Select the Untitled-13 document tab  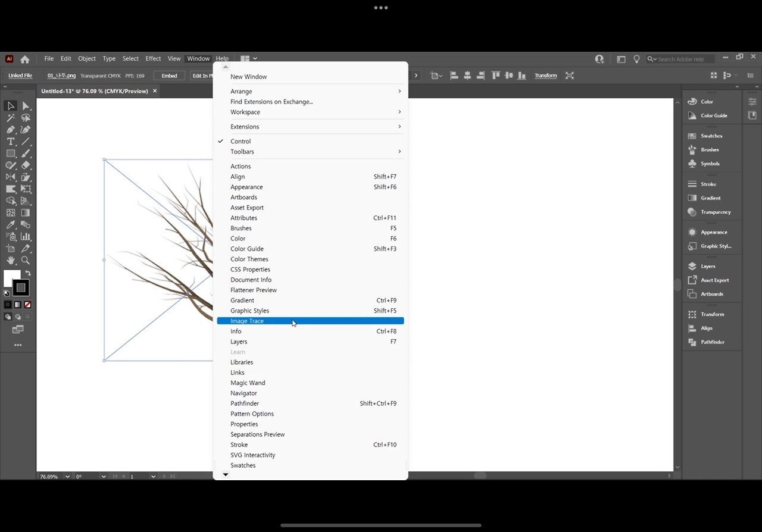[x=94, y=91]
